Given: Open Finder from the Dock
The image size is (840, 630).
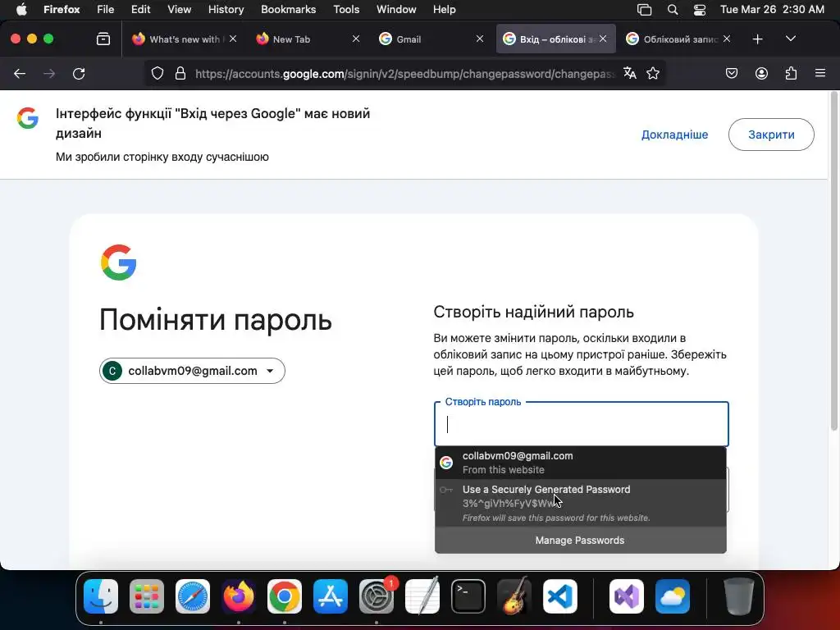Looking at the screenshot, I should [101, 596].
